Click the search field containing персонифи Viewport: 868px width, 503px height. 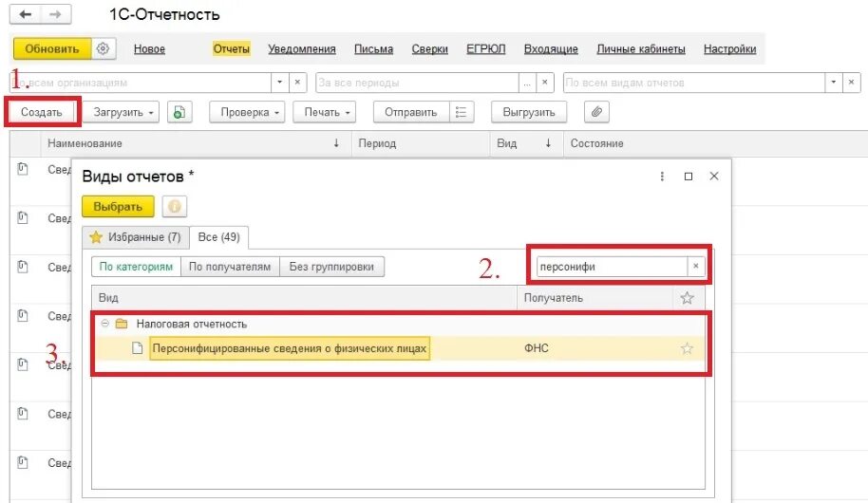(x=612, y=266)
